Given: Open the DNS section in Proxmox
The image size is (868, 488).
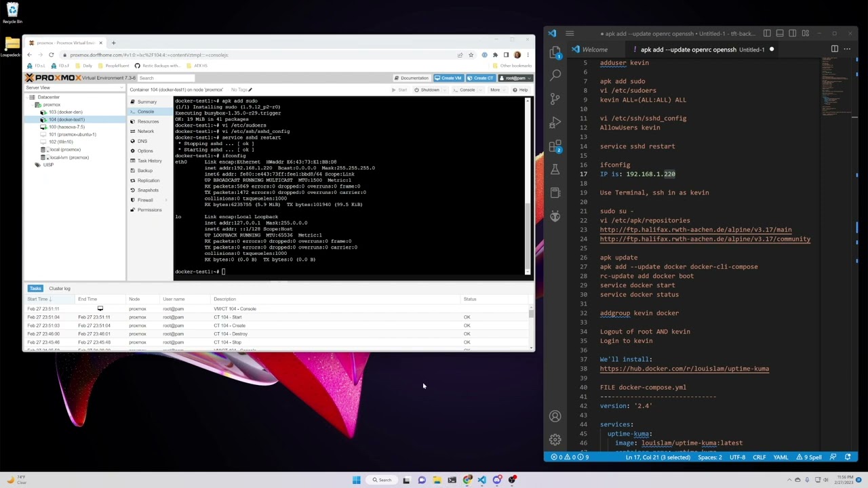Looking at the screenshot, I should point(142,141).
